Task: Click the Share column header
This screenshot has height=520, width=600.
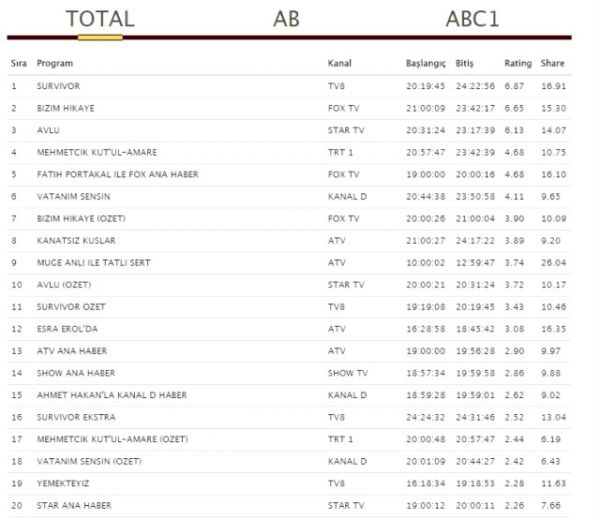Action: pos(552,63)
